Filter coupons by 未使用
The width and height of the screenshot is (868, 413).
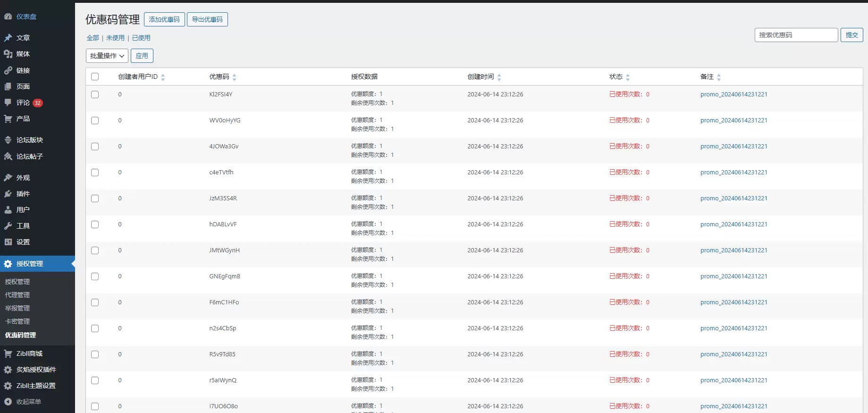tap(115, 38)
